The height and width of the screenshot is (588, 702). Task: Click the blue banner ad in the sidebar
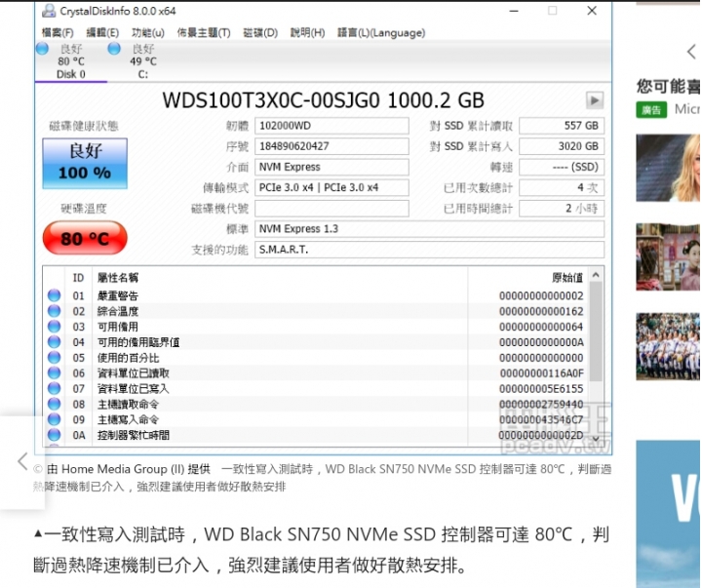click(x=668, y=514)
